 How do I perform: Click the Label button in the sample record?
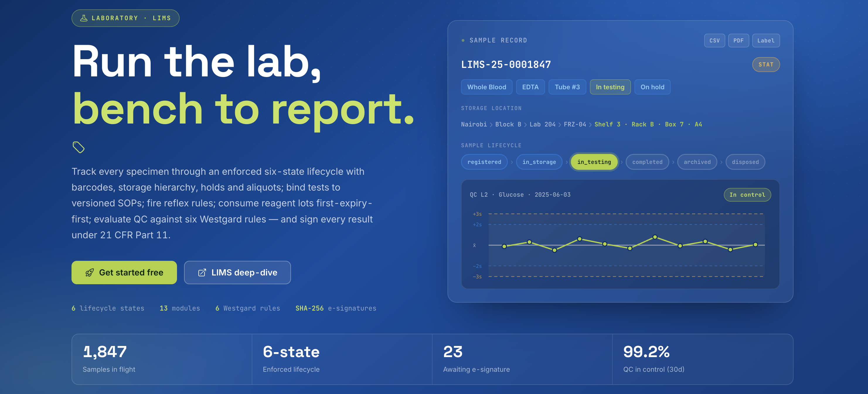tap(765, 40)
